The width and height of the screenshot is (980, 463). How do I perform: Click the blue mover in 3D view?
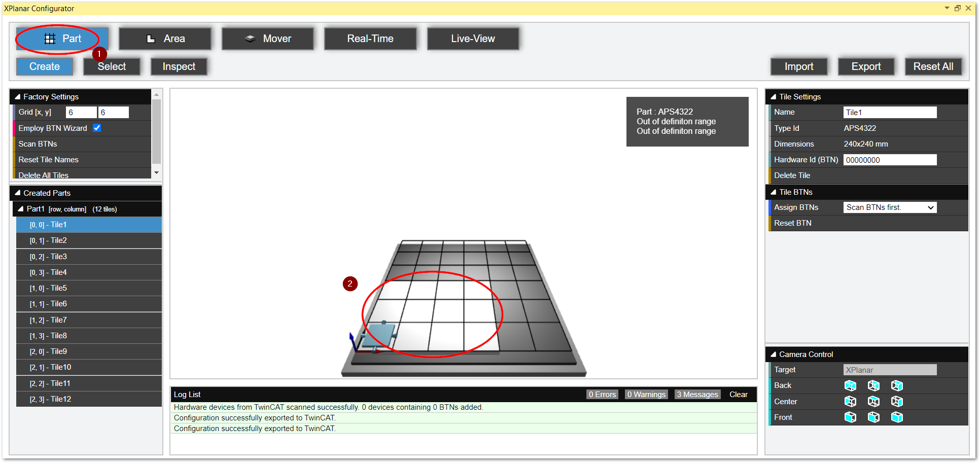coord(378,335)
